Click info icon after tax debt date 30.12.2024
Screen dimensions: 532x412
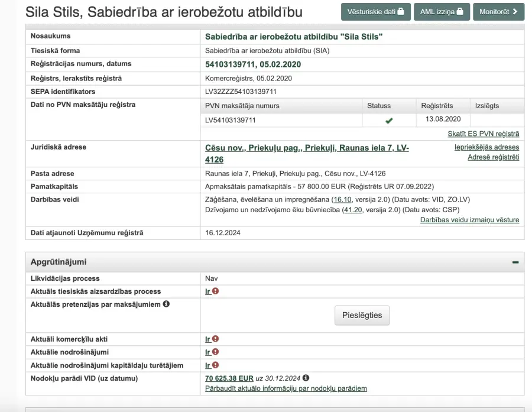[306, 378]
